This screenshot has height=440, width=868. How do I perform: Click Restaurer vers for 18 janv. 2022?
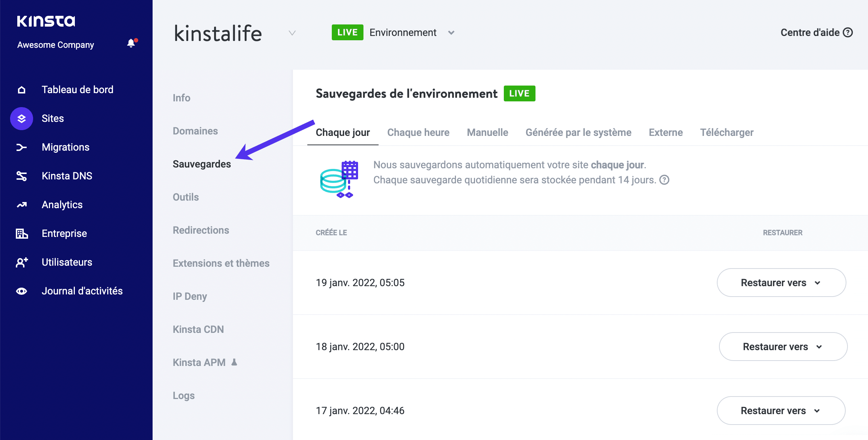pos(782,346)
